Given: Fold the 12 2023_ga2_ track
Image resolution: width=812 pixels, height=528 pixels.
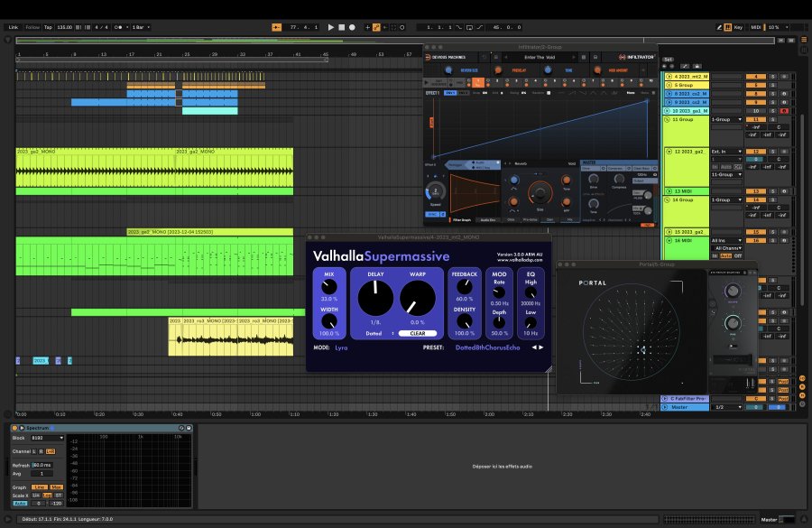Looking at the screenshot, I should [x=669, y=152].
